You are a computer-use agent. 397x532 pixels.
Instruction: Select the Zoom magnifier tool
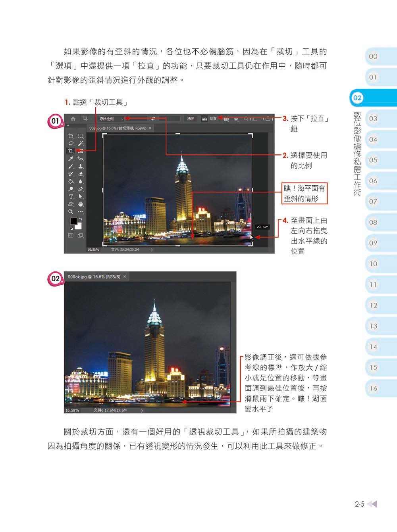(x=71, y=211)
